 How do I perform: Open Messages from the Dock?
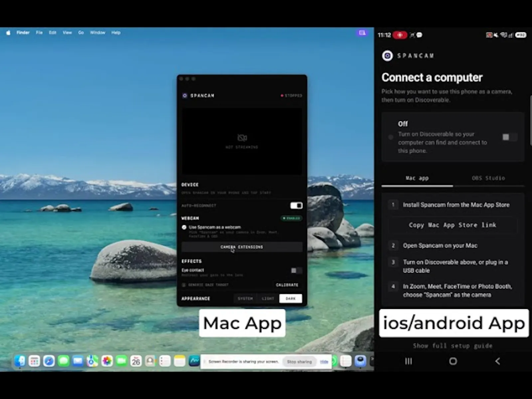point(64,361)
